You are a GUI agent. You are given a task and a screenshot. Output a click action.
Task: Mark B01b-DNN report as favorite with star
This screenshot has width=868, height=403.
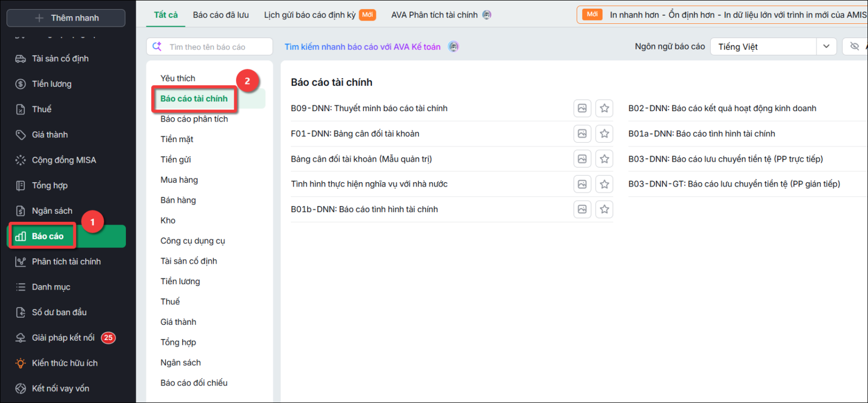(x=604, y=209)
